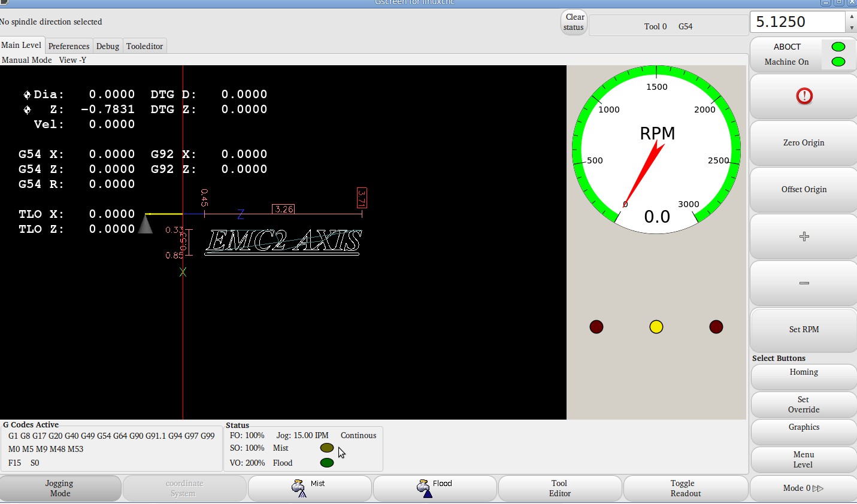The height and width of the screenshot is (504, 857).
Task: Click the Jog: 15.00 IPM text
Action: pyautogui.click(x=302, y=436)
